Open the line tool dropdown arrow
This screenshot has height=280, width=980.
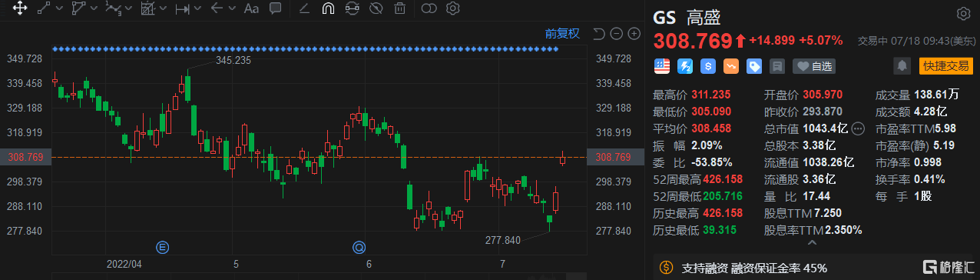(58, 9)
